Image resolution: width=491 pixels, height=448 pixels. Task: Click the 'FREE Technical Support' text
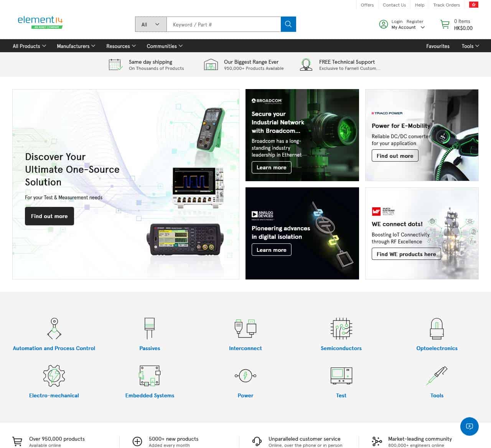(x=347, y=62)
